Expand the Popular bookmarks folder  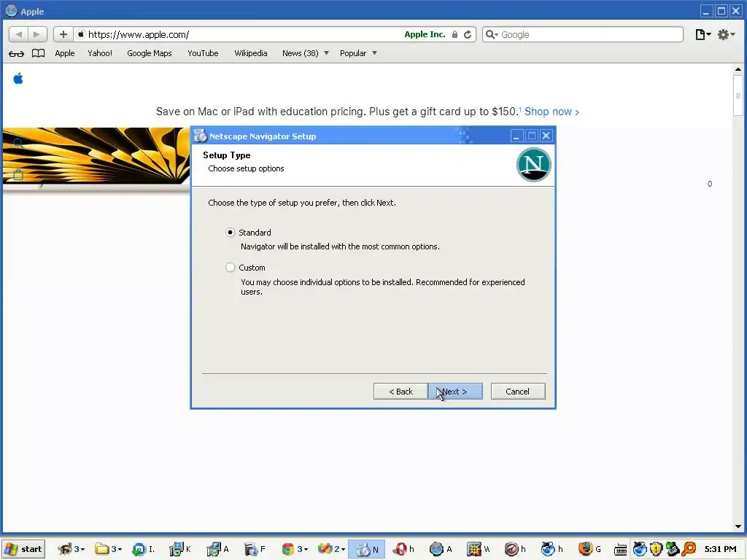point(358,53)
